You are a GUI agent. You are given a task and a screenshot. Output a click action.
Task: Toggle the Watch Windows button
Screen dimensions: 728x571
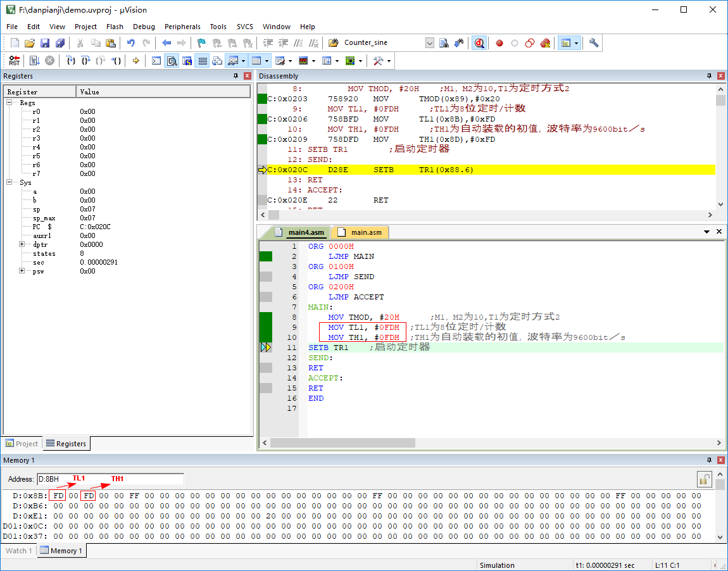click(x=234, y=61)
